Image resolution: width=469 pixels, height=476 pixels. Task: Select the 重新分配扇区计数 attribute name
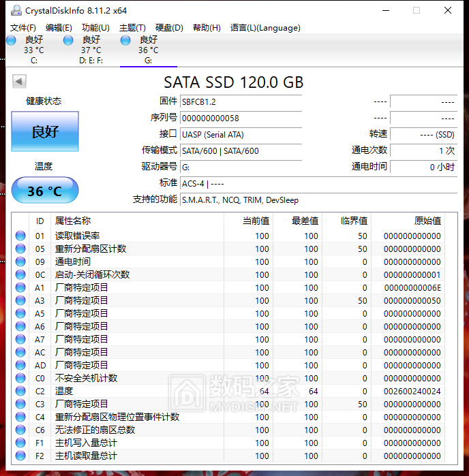click(x=91, y=249)
